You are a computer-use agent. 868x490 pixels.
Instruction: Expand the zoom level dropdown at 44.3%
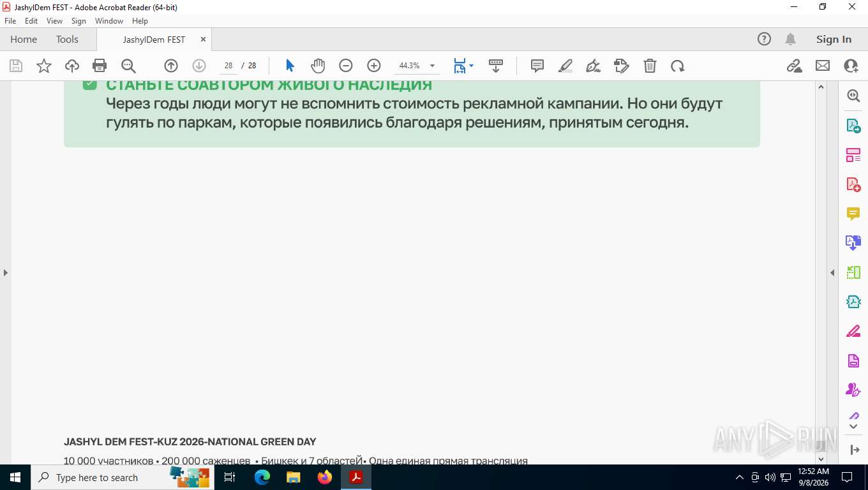(x=432, y=66)
